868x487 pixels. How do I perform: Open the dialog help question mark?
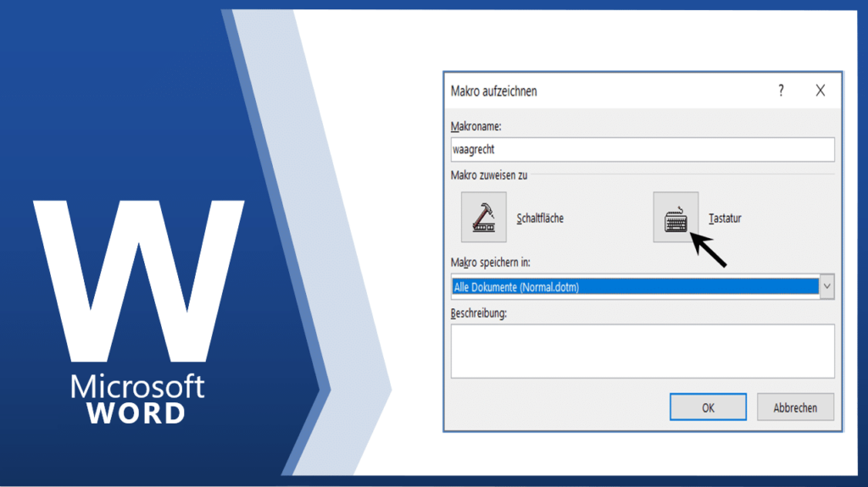click(781, 91)
